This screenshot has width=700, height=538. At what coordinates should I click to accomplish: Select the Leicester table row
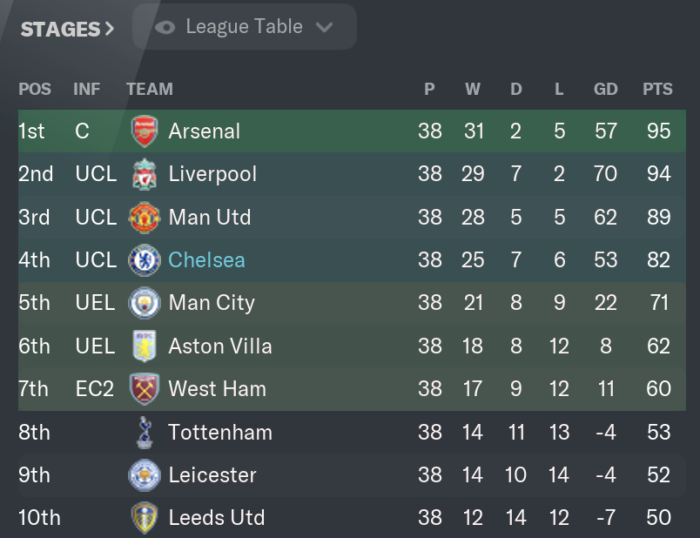pos(352,475)
